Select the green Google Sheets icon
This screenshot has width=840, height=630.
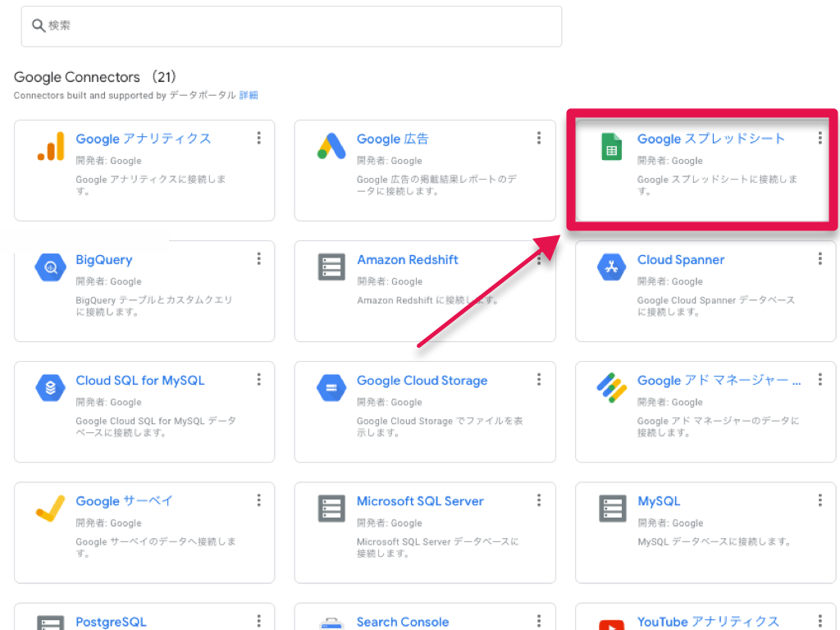pyautogui.click(x=611, y=147)
